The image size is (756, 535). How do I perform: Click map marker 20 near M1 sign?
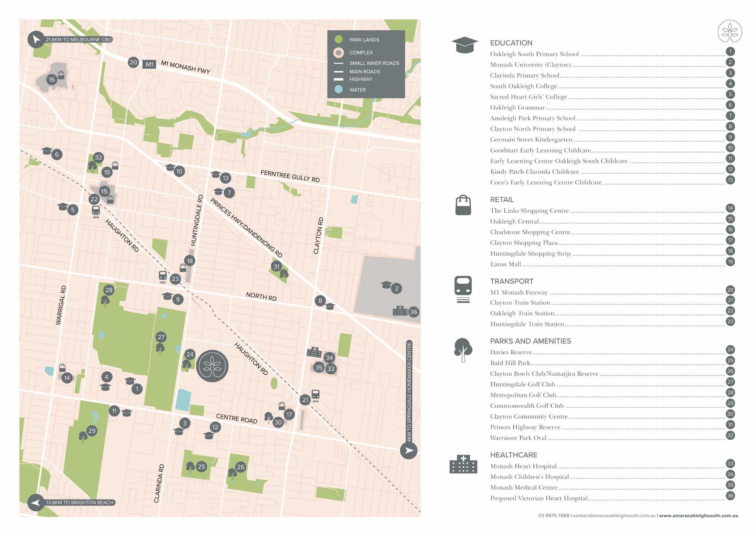coord(133,62)
